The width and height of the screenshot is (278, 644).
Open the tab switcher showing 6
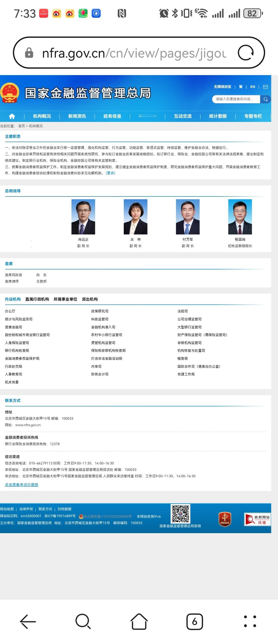[195, 622]
